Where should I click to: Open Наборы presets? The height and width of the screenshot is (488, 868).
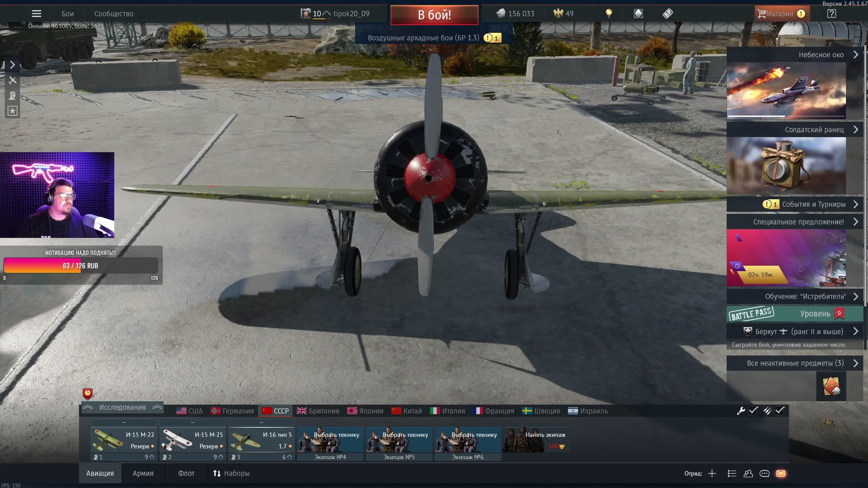tap(231, 473)
